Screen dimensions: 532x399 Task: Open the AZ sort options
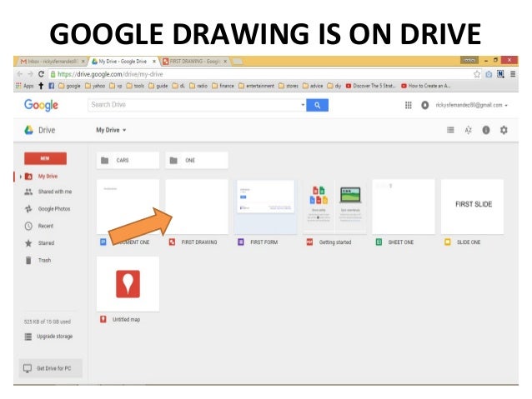coord(469,130)
